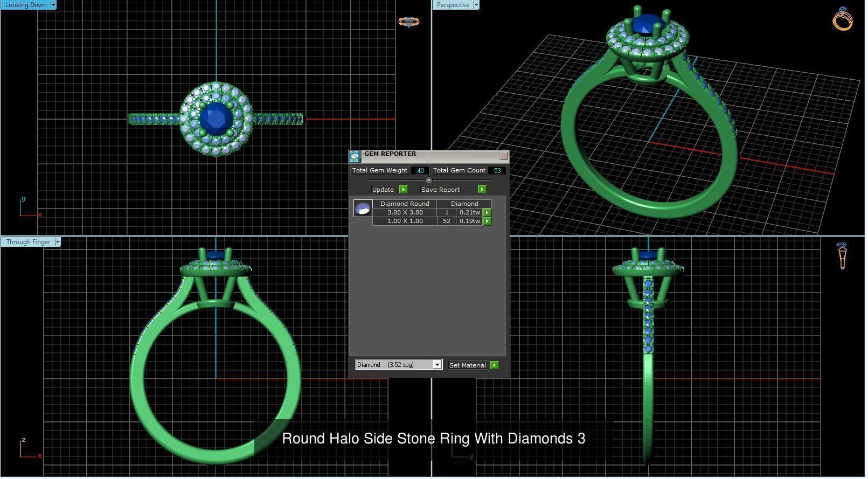Click the Total Gem Weight label
Image resolution: width=868 pixels, height=479 pixels.
pyautogui.click(x=380, y=171)
